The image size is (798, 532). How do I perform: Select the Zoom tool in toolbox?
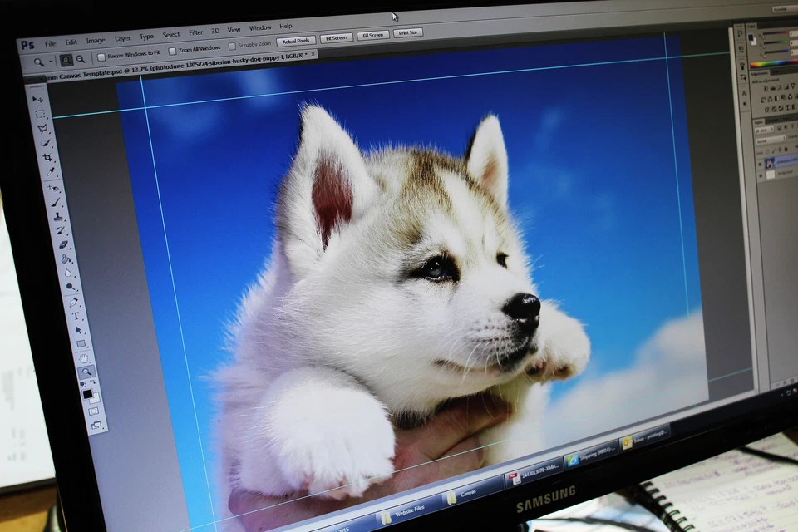(x=86, y=372)
